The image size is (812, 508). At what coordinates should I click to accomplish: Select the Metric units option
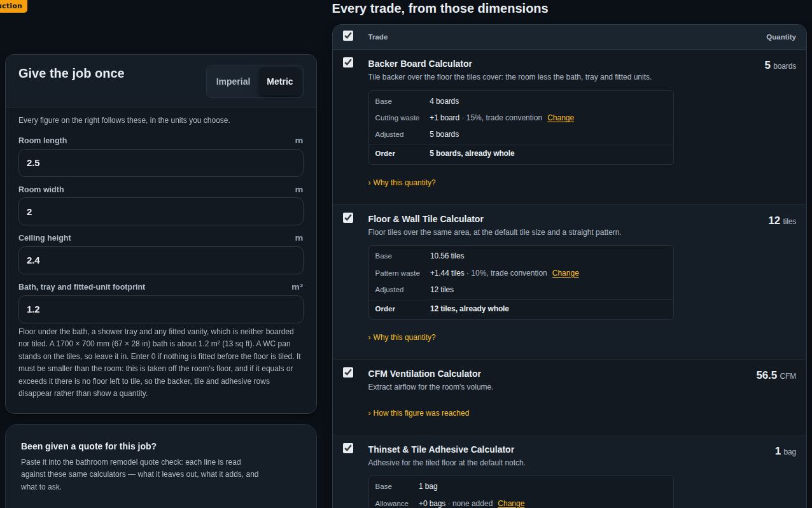pyautogui.click(x=280, y=81)
